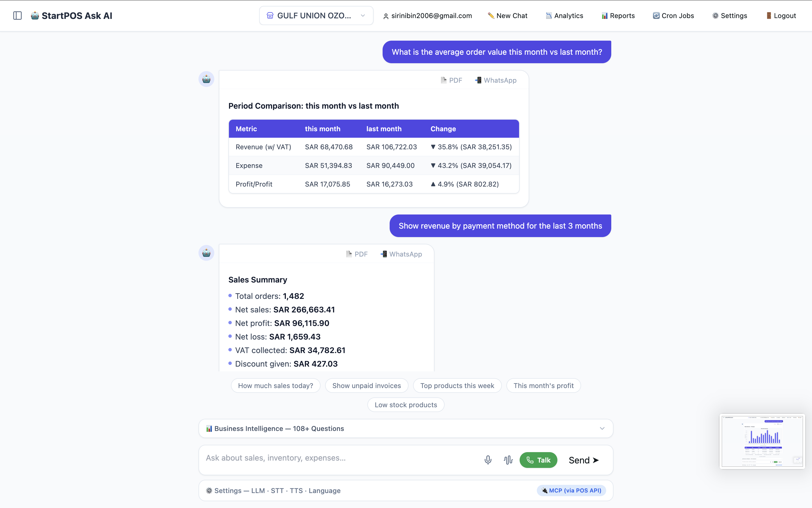812x508 pixels.
Task: Click the bar chart icon beside Reports
Action: 604,16
